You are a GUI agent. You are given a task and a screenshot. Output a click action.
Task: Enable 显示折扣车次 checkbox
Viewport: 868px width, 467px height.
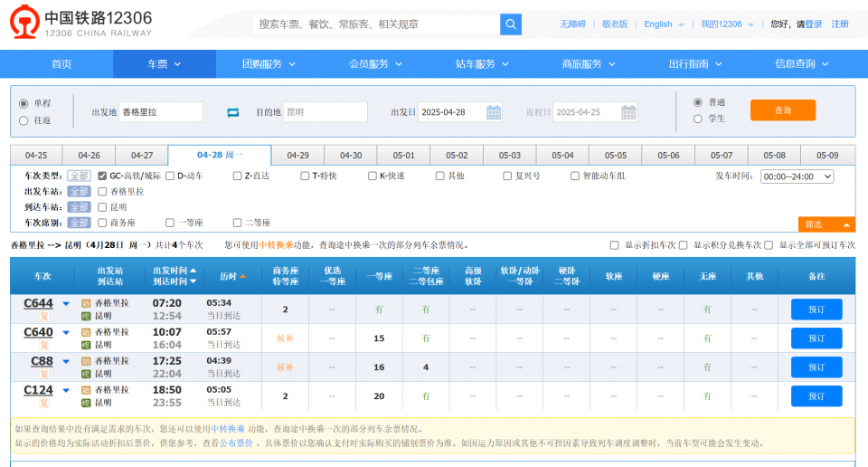(x=615, y=245)
